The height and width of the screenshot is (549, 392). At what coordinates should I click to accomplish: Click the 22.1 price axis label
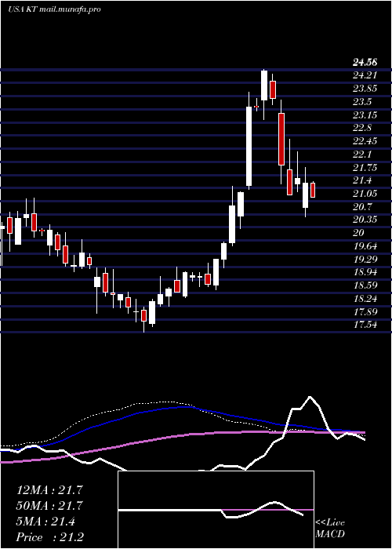pyautogui.click(x=362, y=155)
